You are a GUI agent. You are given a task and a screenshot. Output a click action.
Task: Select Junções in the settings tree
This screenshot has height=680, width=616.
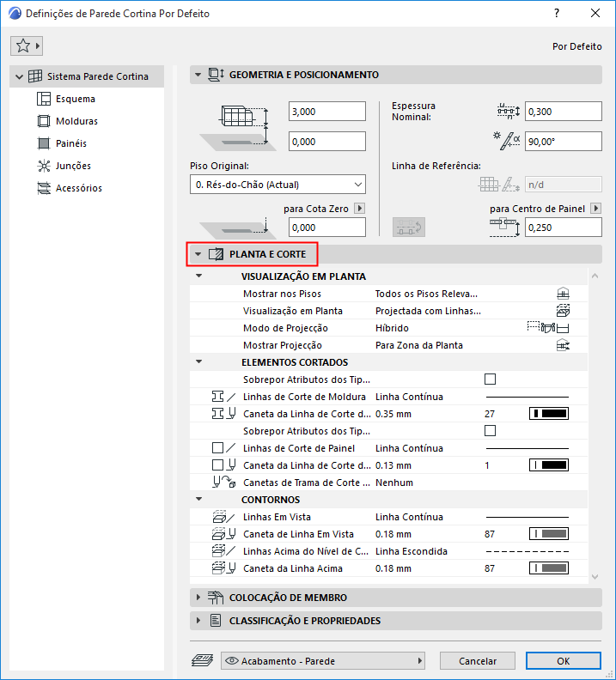(73, 166)
